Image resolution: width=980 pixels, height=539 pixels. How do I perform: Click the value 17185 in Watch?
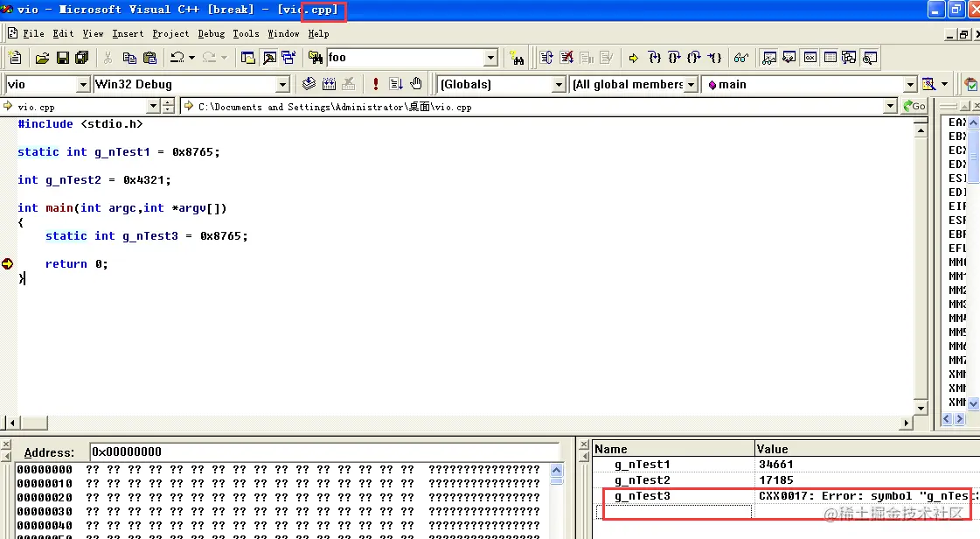pyautogui.click(x=775, y=480)
